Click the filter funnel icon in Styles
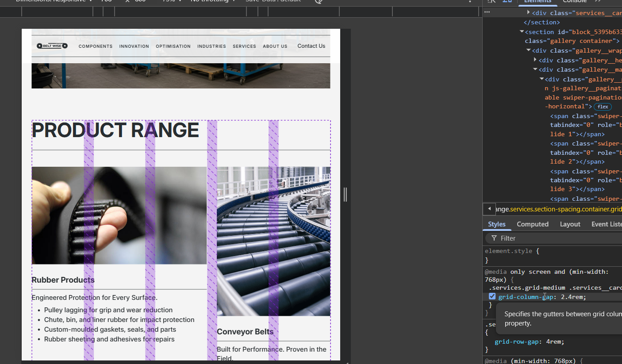 (494, 238)
